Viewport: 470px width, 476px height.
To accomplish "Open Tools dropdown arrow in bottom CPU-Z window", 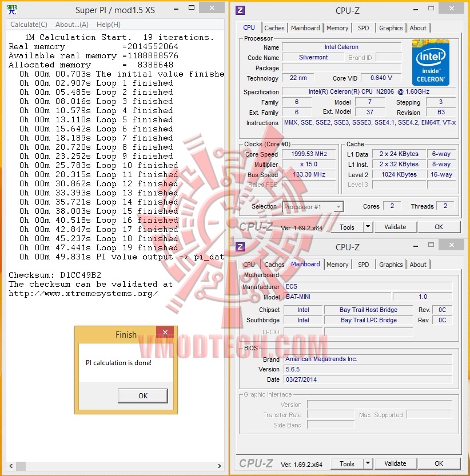I will [x=368, y=463].
